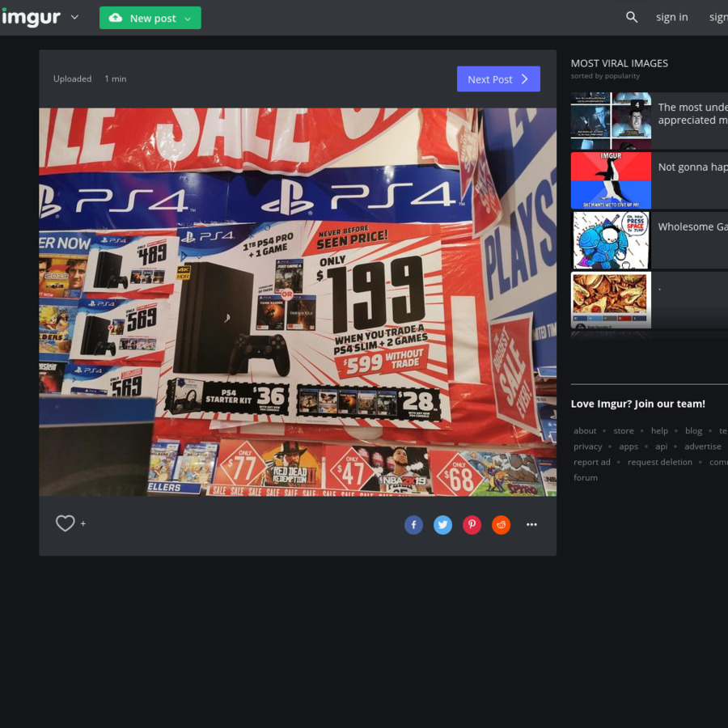Open the Wholesome Gaming comic thumbnail

pos(611,240)
